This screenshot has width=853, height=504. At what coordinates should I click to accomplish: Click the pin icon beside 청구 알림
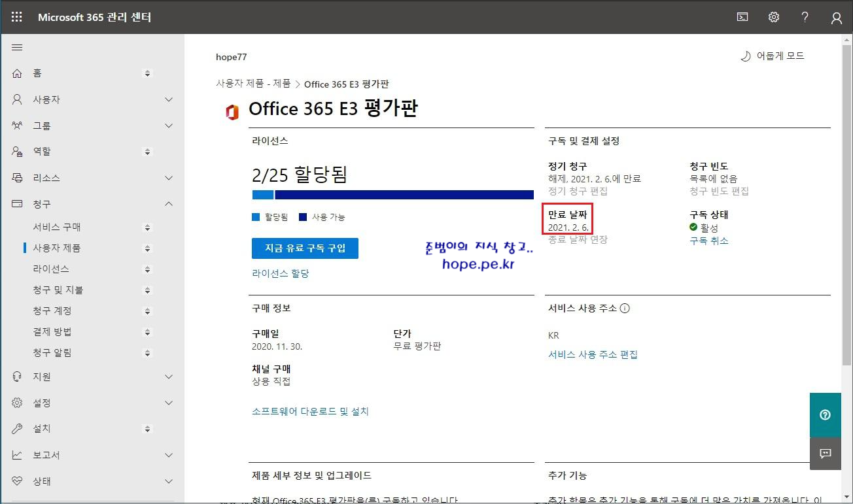(x=147, y=353)
